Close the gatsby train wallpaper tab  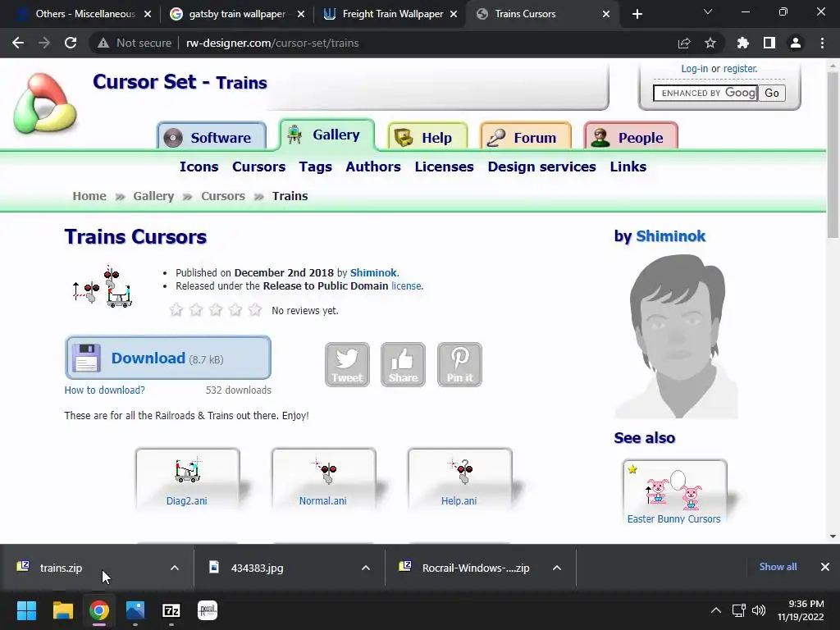[x=301, y=14]
